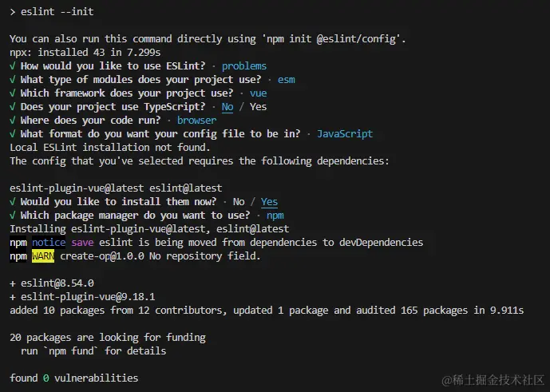550x392 pixels.
Task: Select 'Yes' for the TypeScript question
Action: (x=258, y=107)
